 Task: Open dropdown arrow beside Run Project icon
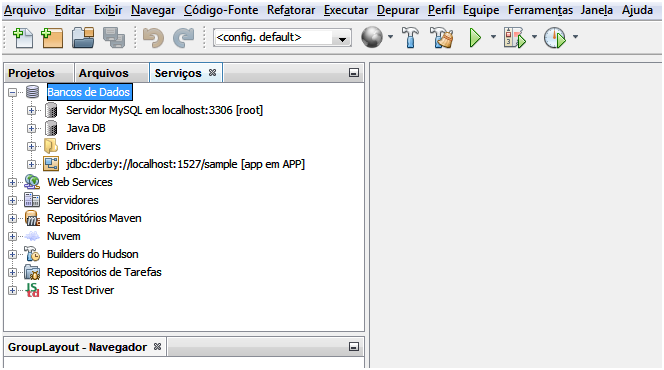(493, 37)
